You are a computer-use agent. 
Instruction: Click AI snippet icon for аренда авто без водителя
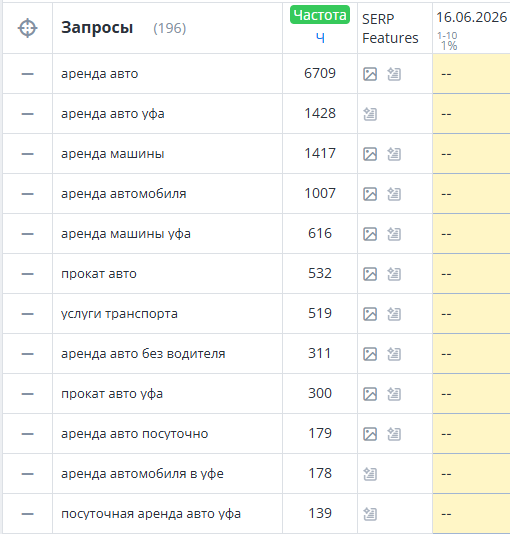coord(394,354)
